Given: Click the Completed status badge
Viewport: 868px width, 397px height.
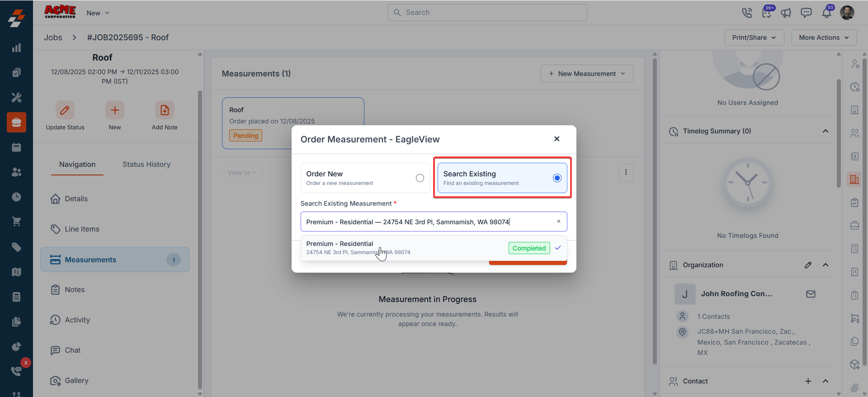Looking at the screenshot, I should (529, 248).
